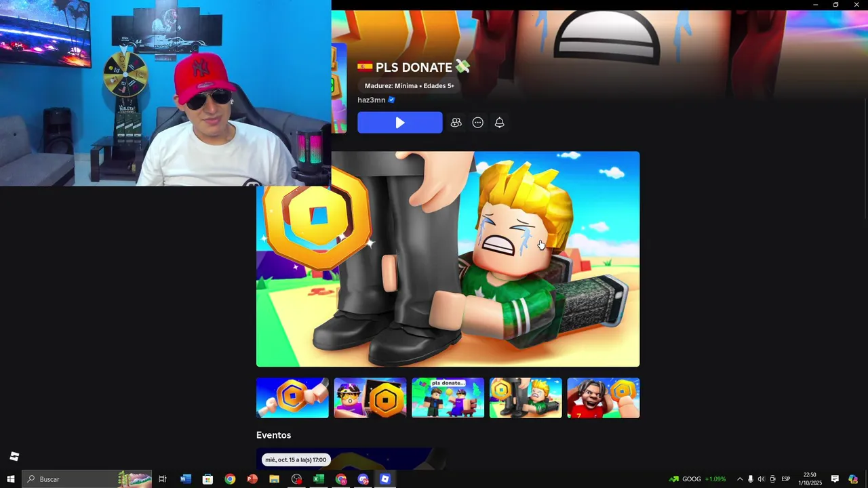
Task: Click the PLS DONATE game title
Action: point(414,67)
